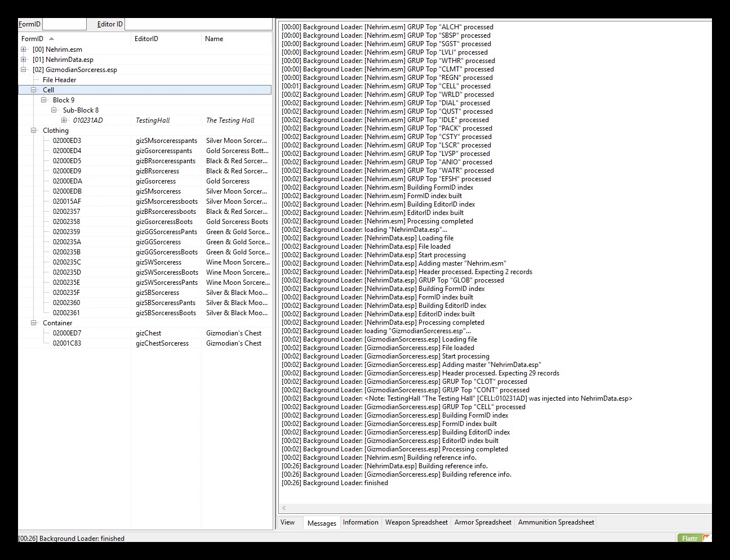Collapse the Clothing group

(34, 131)
